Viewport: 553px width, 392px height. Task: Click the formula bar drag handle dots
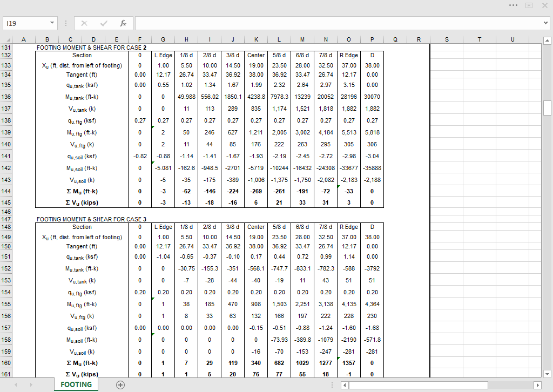tap(65, 23)
